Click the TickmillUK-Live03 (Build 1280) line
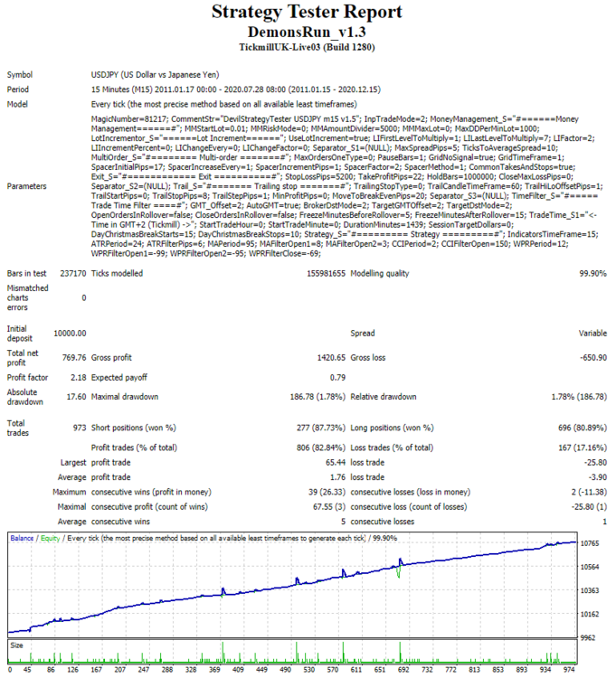616x678 pixels. 307,47
